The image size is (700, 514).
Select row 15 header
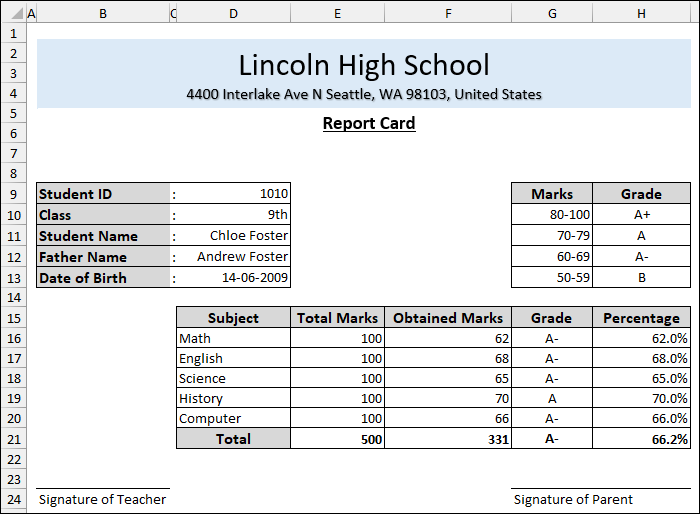(x=12, y=318)
